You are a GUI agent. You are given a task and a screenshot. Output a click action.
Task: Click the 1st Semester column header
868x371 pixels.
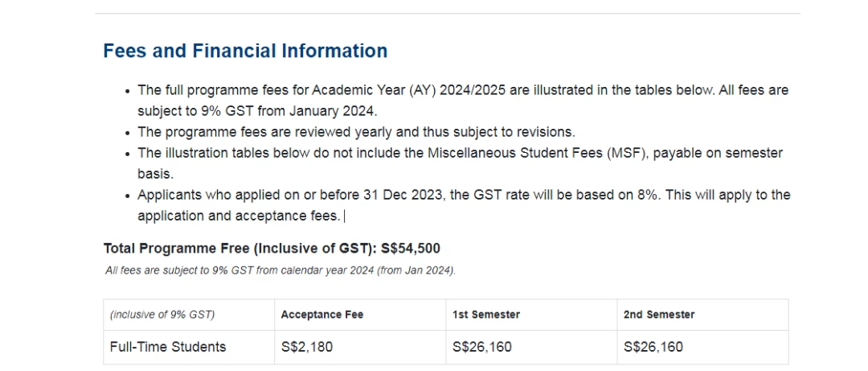pos(486,315)
